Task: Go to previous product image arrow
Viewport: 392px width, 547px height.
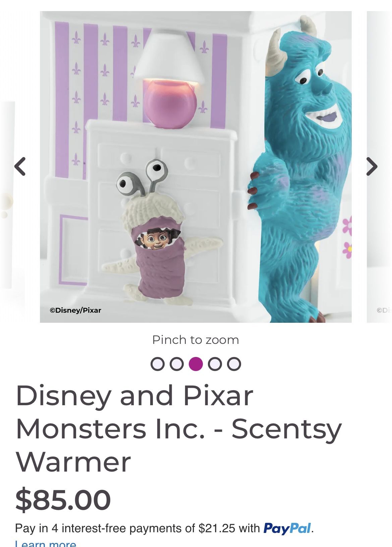Action: (20, 166)
